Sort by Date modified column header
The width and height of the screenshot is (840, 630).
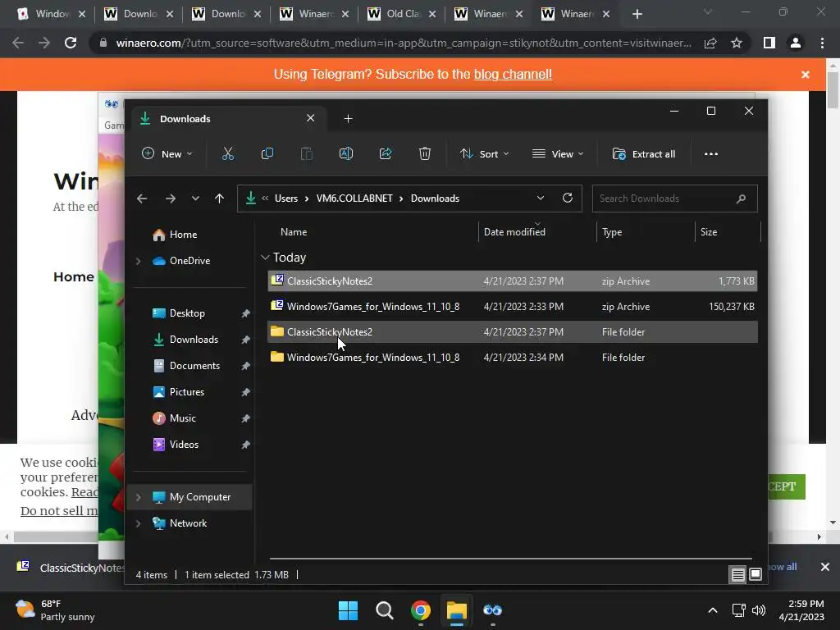[514, 232]
